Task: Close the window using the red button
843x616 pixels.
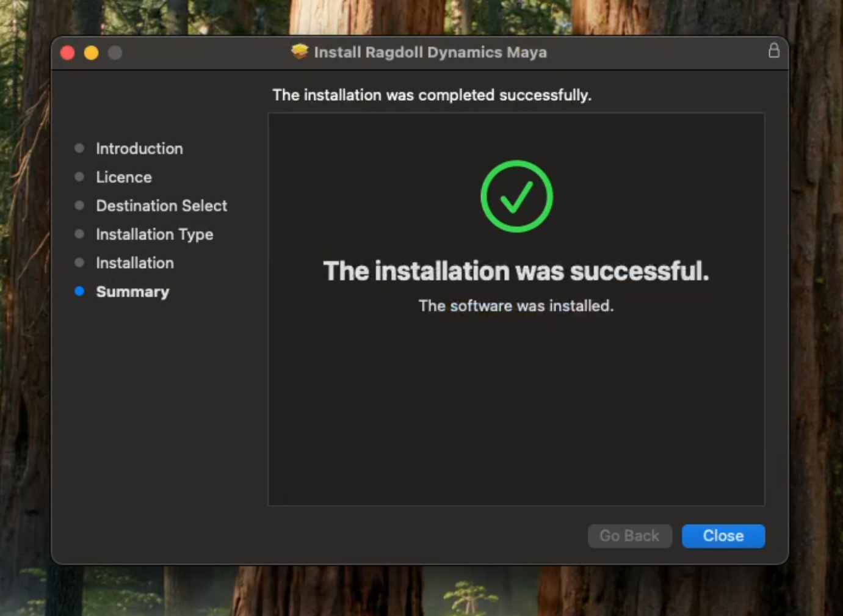Action: pyautogui.click(x=68, y=53)
